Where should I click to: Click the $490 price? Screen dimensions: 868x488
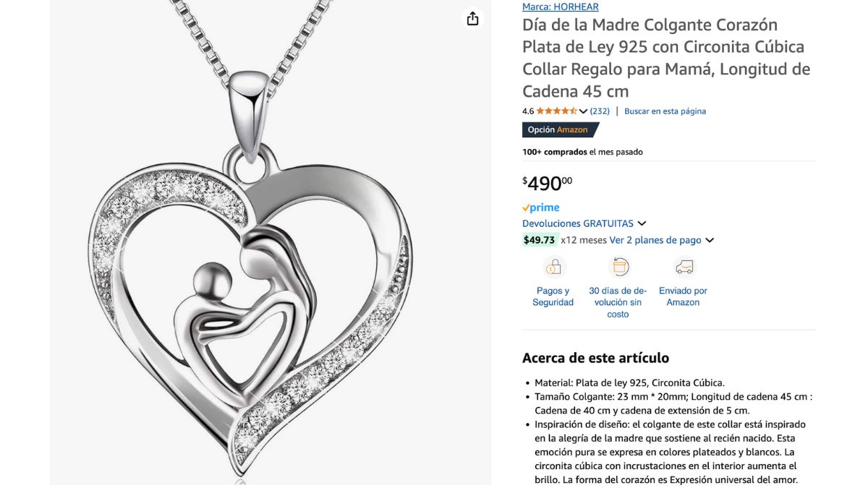pos(548,183)
